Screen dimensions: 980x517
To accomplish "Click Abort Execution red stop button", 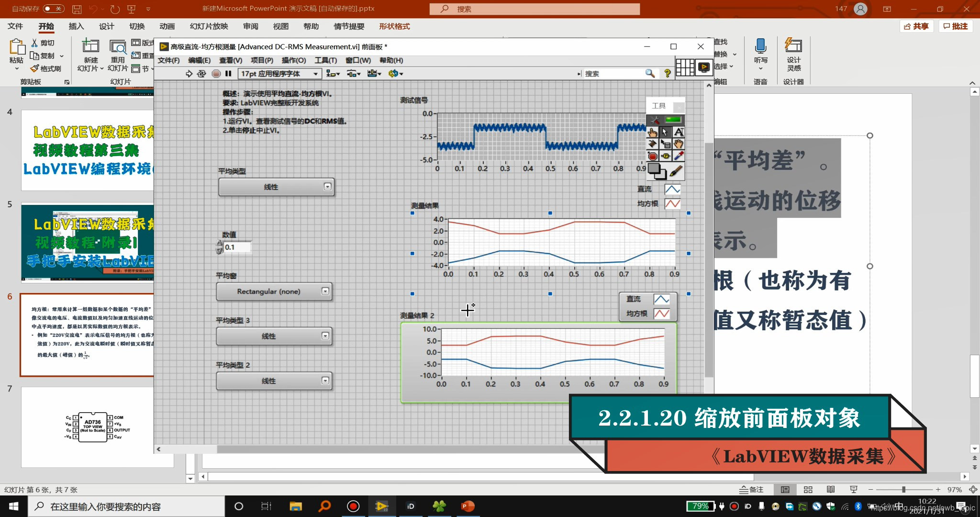I will tap(216, 74).
